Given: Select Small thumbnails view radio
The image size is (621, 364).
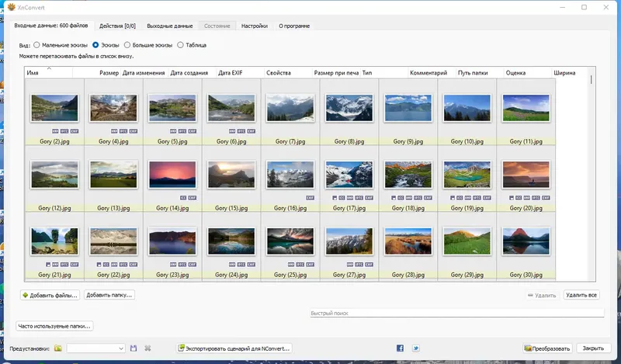Looking at the screenshot, I should tap(36, 45).
